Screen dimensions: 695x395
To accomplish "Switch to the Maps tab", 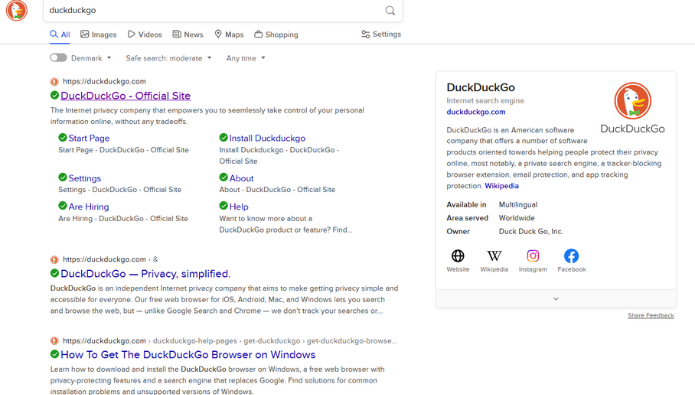I will 229,35.
